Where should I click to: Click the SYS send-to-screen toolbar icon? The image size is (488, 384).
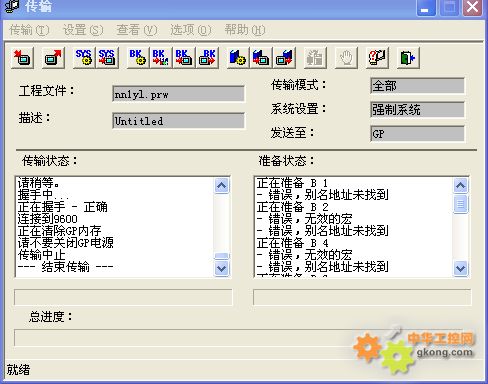(107, 58)
